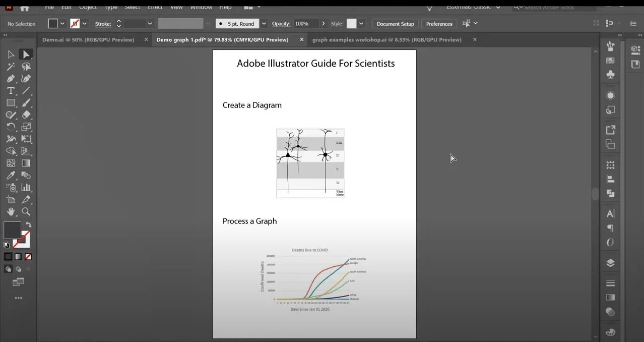Select the Gradient tool
The width and height of the screenshot is (644, 342).
[26, 163]
